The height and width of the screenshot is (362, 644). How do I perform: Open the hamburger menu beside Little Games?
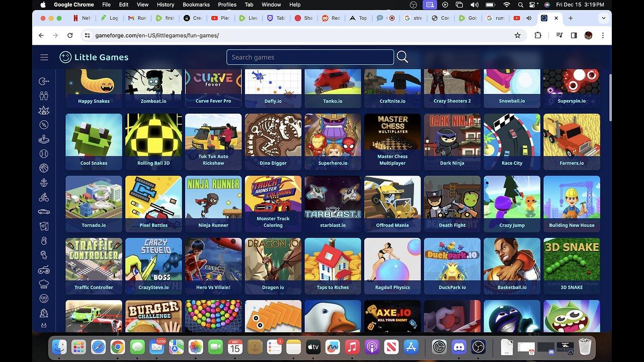click(x=44, y=57)
